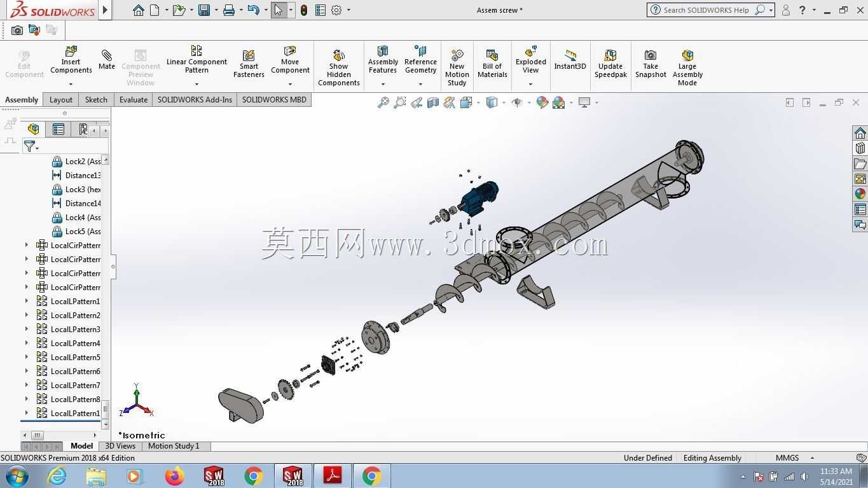Undo the last action
868x488 pixels.
253,10
